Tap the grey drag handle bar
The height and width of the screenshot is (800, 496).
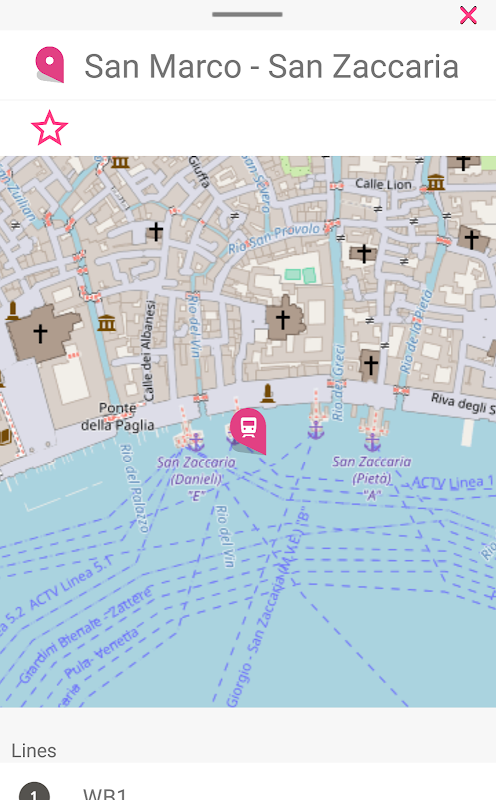(247, 14)
